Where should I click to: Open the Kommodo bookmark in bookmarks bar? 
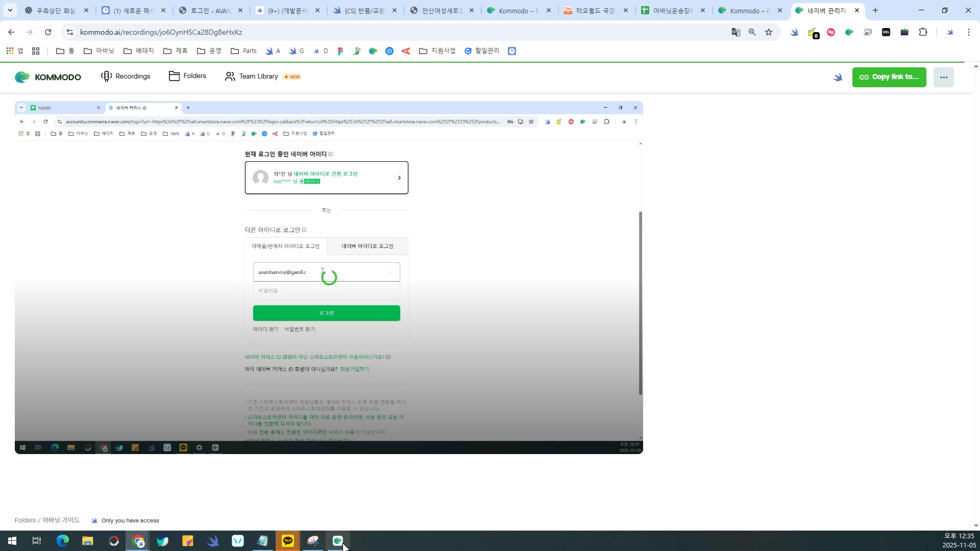click(x=373, y=51)
